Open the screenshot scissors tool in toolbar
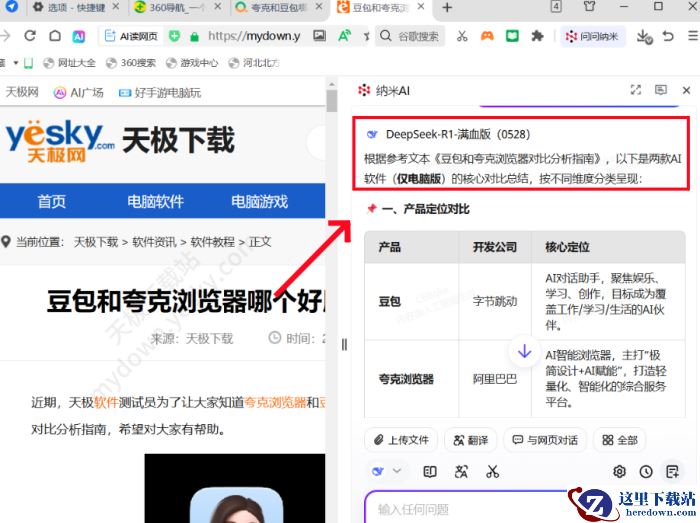Screen dimensions: 700x523 point(462,36)
